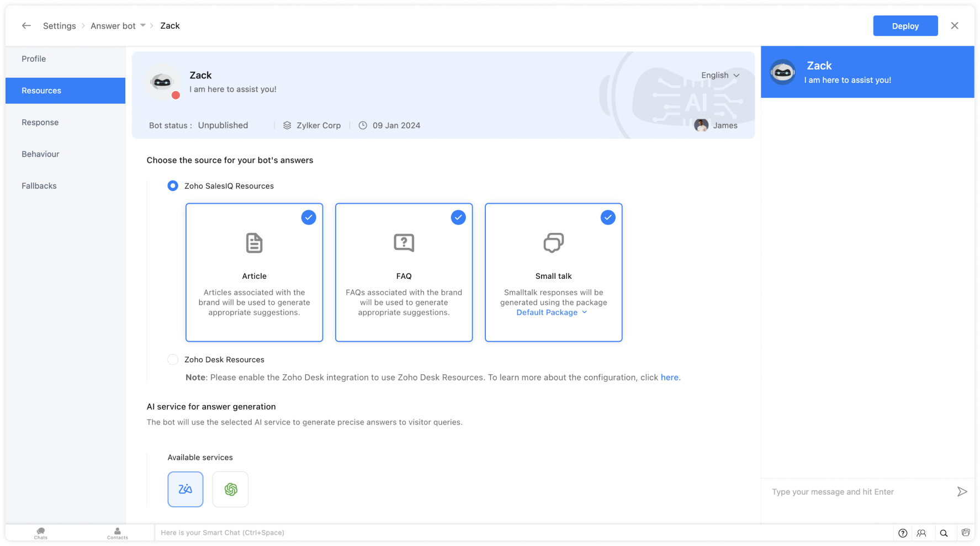Open the help question-mark icon in the bottom bar
The width and height of the screenshot is (980, 546).
[903, 533]
